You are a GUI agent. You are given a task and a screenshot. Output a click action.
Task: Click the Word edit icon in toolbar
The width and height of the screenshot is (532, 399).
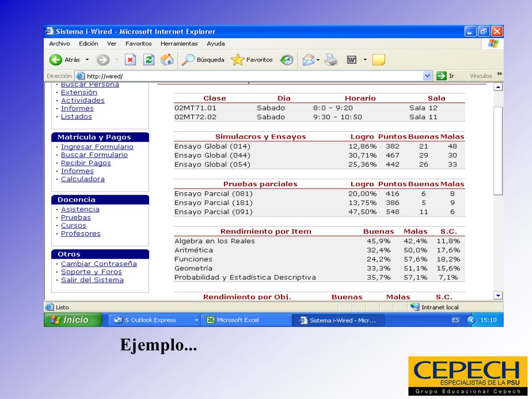pyautogui.click(x=351, y=60)
